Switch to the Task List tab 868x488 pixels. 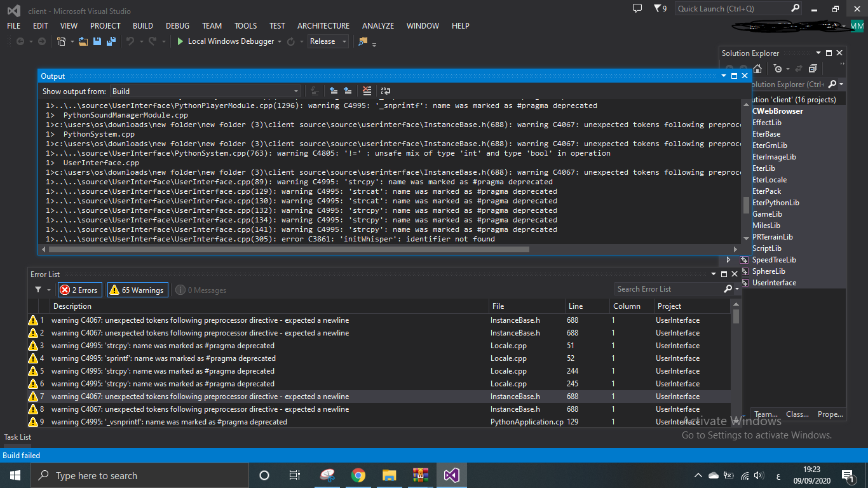[x=18, y=437]
